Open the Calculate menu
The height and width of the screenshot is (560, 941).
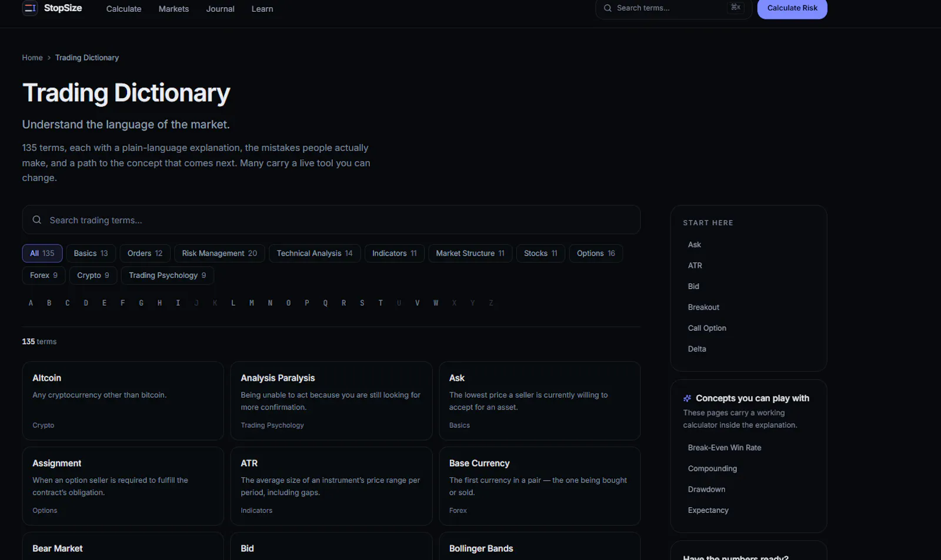pos(124,9)
